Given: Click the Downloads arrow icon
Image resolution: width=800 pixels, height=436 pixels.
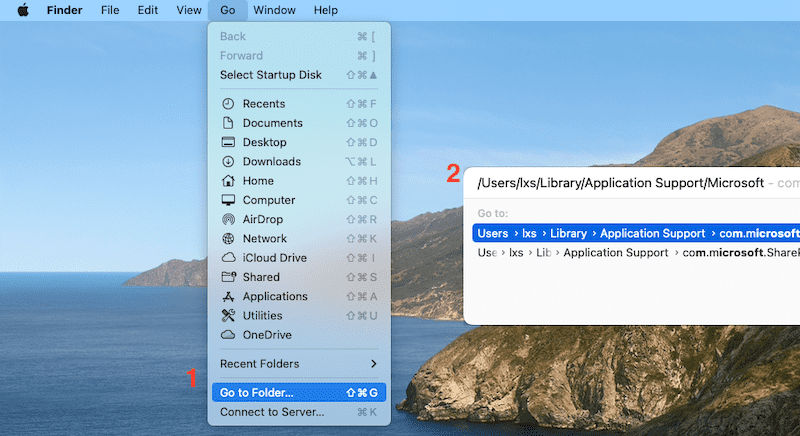Looking at the screenshot, I should (x=227, y=162).
